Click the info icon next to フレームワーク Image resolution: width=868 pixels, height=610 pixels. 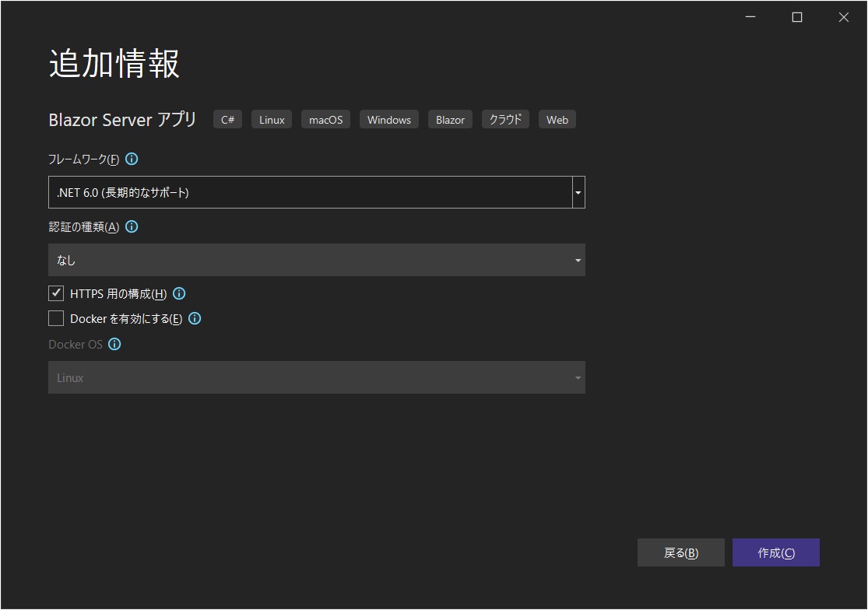tap(132, 160)
